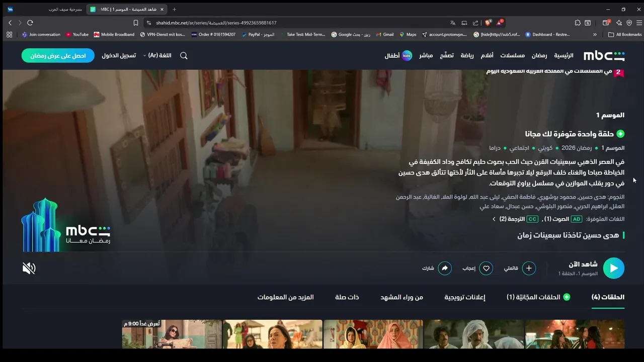Go to the الرئيسية home menu
This screenshot has width=644, height=362.
(x=563, y=55)
